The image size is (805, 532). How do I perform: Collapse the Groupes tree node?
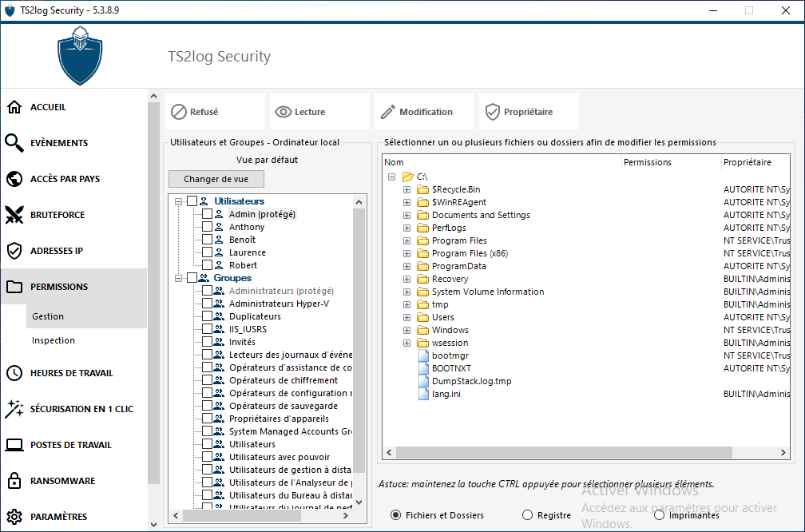click(178, 278)
